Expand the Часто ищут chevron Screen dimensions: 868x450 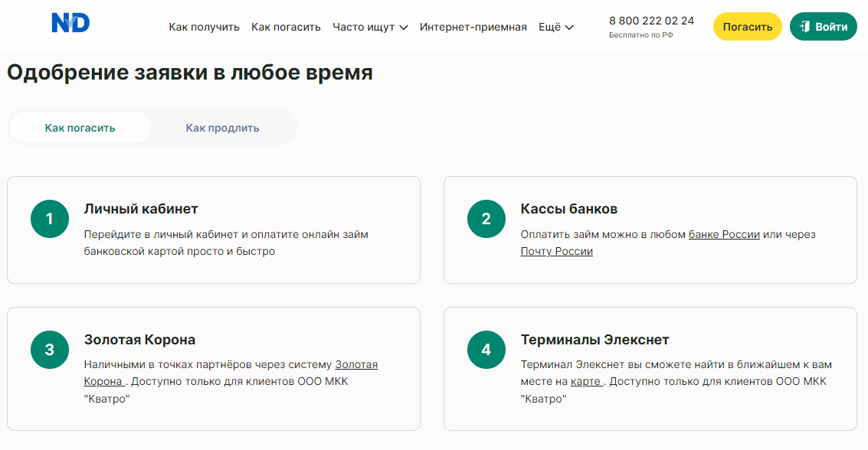point(404,28)
